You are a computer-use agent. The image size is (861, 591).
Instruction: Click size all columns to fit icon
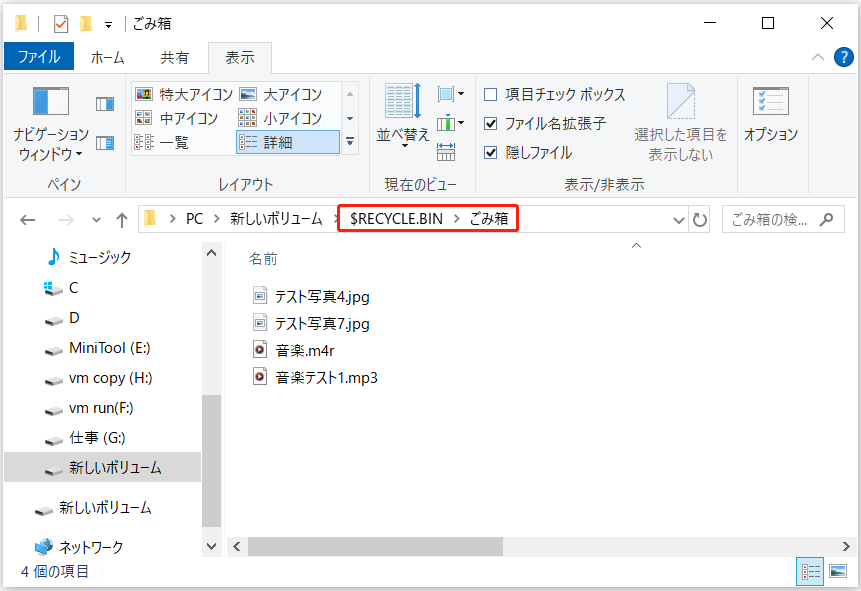click(x=446, y=152)
